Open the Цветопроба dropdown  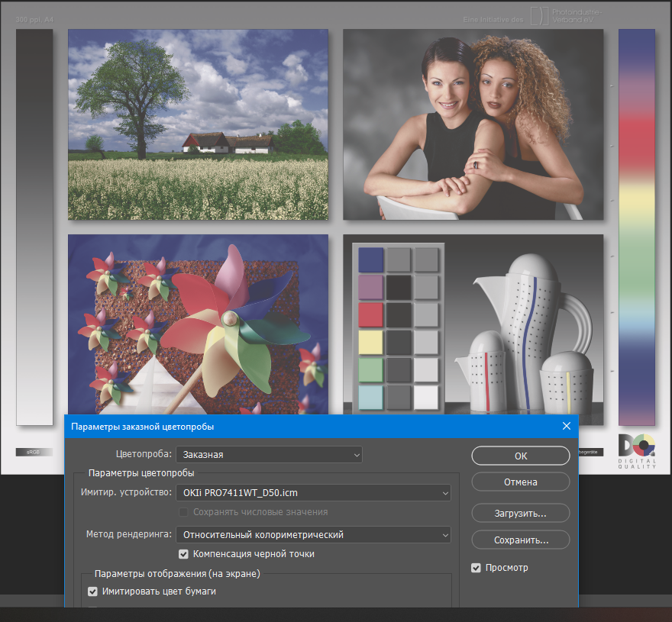[x=269, y=454]
